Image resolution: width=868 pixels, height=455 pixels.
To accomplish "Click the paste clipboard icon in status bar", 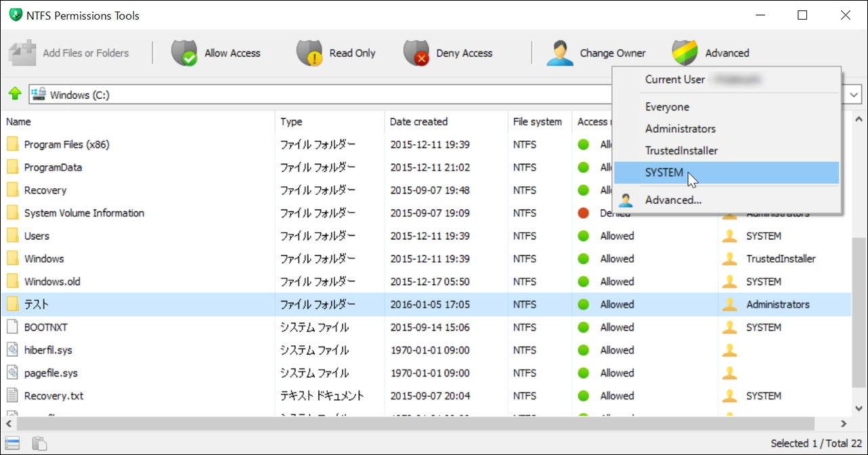I will click(40, 443).
